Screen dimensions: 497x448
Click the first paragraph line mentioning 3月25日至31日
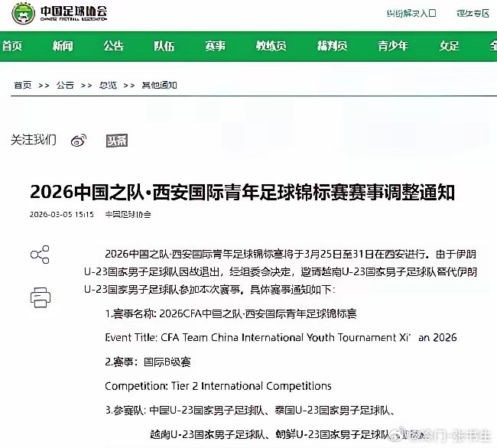pyautogui.click(x=291, y=254)
